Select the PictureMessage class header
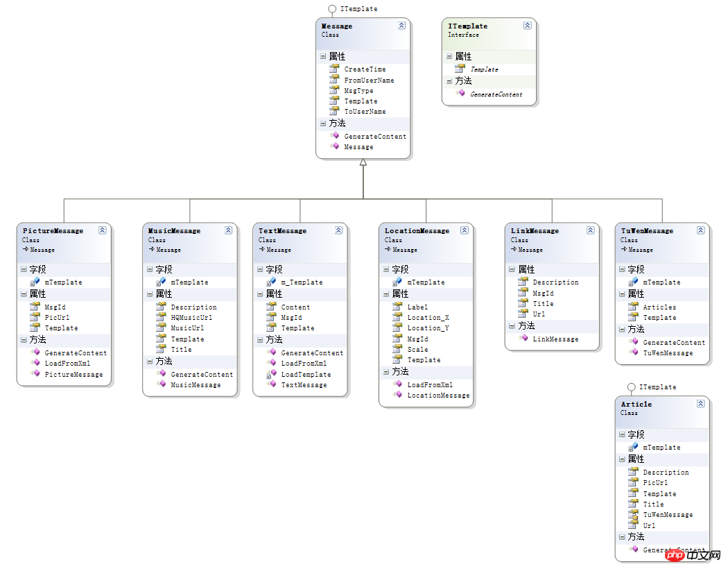 coord(64,242)
